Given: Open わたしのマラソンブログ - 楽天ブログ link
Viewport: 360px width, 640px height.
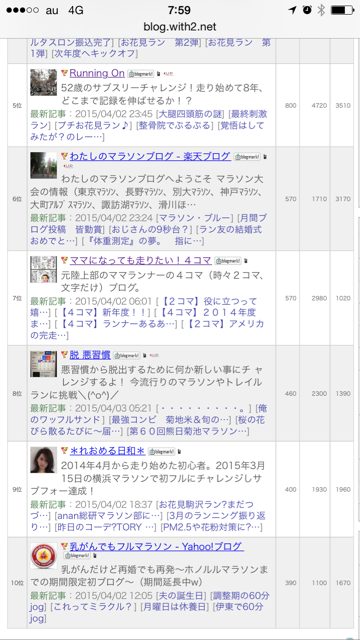Looking at the screenshot, I should pyautogui.click(x=150, y=156).
